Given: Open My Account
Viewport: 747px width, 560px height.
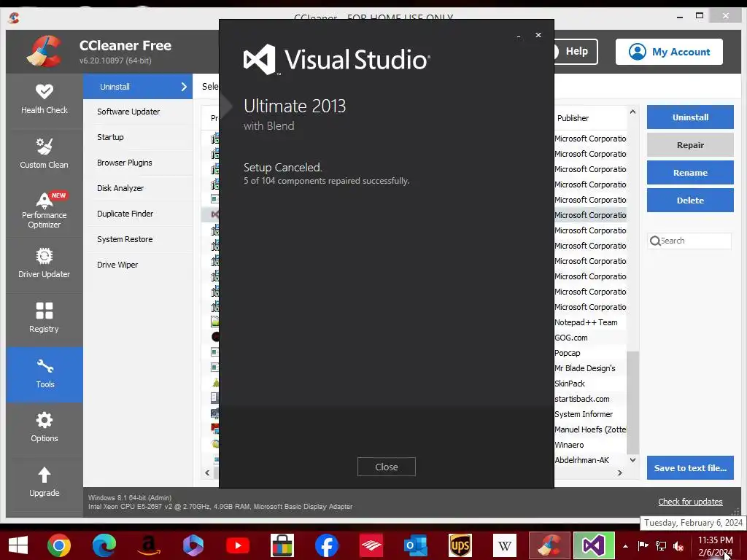Looking at the screenshot, I should [669, 52].
